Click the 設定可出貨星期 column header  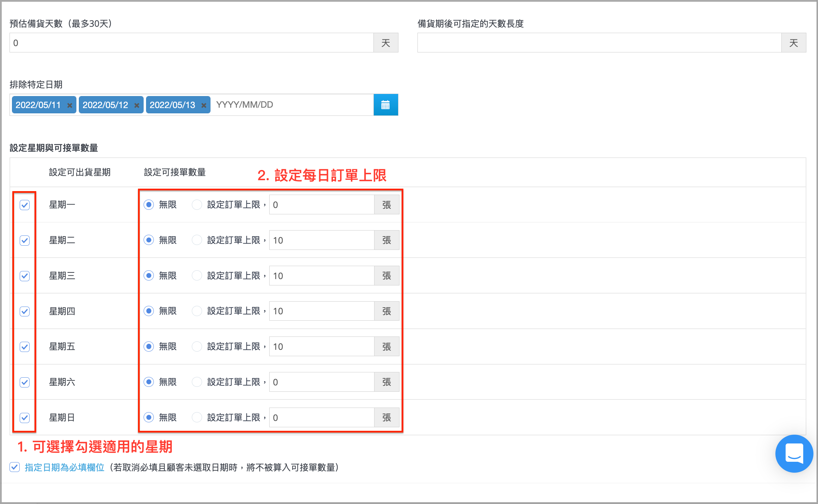(x=80, y=172)
